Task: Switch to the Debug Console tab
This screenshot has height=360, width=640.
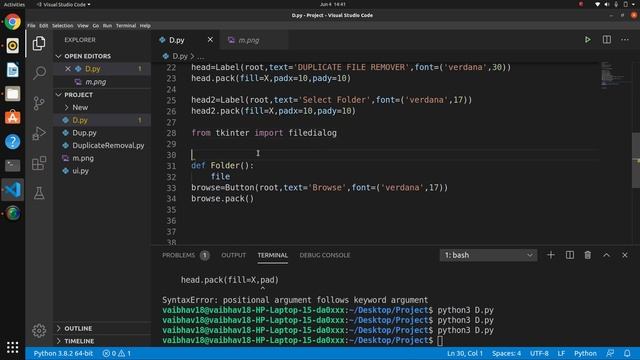Action: (325, 255)
